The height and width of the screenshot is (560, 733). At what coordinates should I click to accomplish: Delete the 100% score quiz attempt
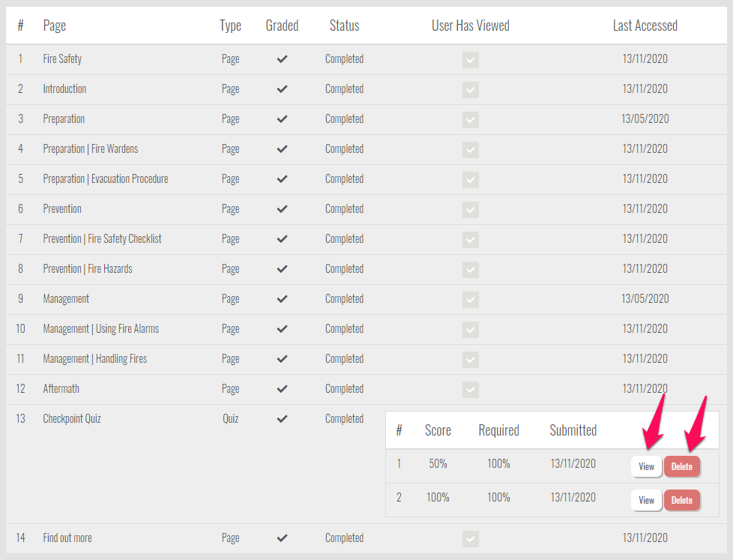(x=682, y=500)
